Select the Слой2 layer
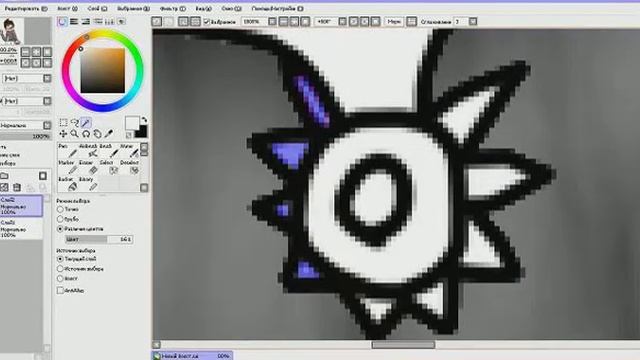The height and width of the screenshot is (360, 640). 21,206
